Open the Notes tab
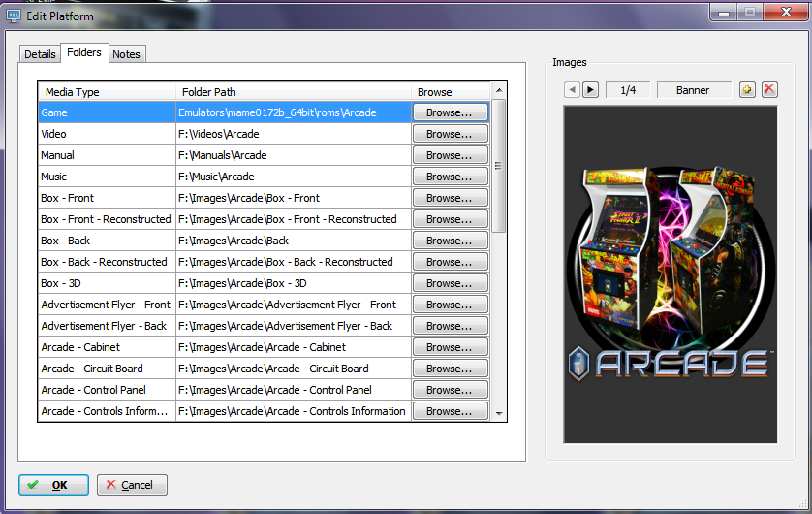812x514 pixels. [x=126, y=54]
